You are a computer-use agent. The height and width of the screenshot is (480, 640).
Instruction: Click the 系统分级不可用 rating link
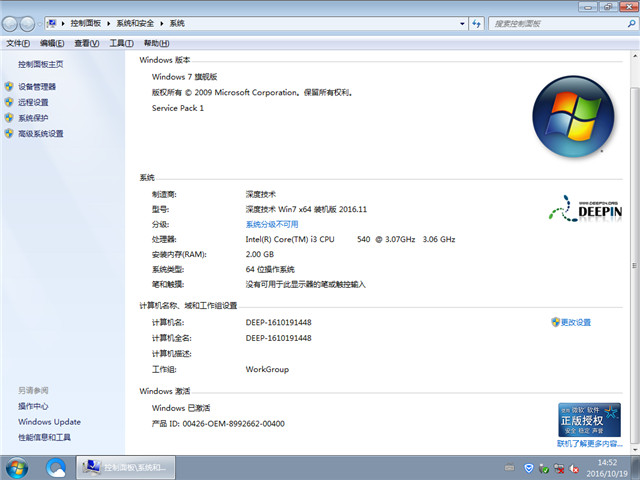tap(272, 225)
